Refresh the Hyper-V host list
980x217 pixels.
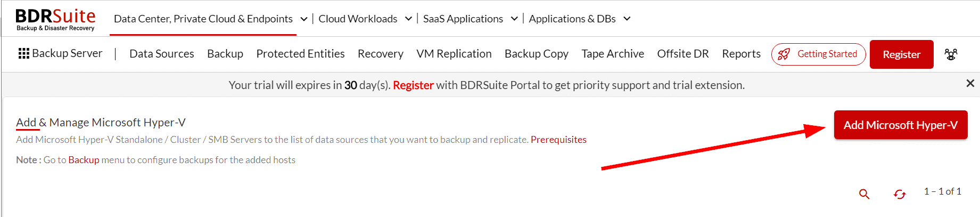coord(900,195)
